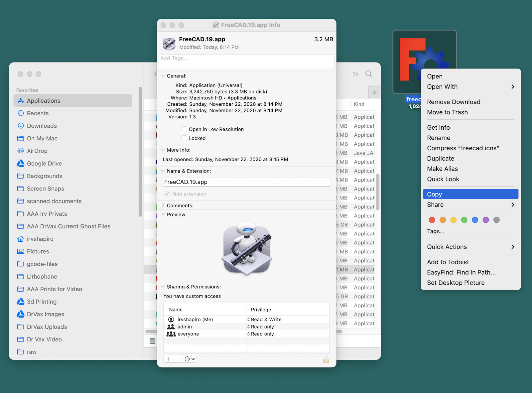Click the Add Tags field
Image resolution: width=532 pixels, height=393 pixels.
click(247, 62)
